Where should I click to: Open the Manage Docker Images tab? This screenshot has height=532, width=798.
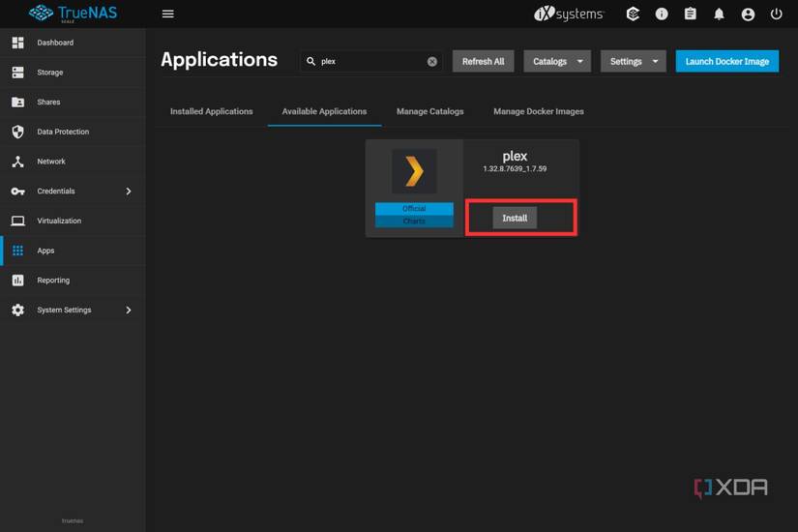(539, 111)
